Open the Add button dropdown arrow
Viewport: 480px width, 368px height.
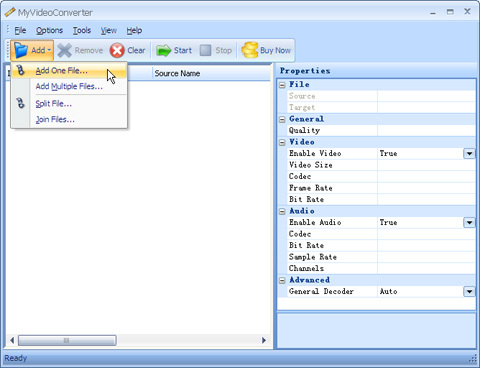point(49,50)
